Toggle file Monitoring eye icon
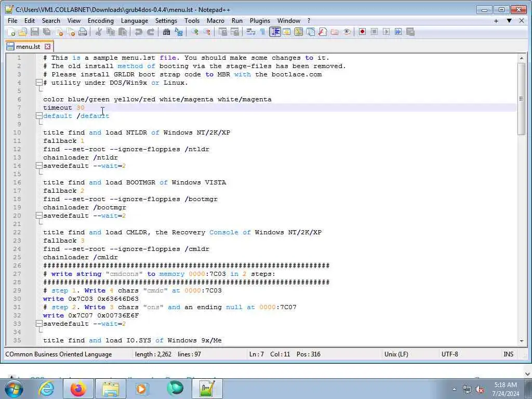The height and width of the screenshot is (399, 532). [x=347, y=32]
